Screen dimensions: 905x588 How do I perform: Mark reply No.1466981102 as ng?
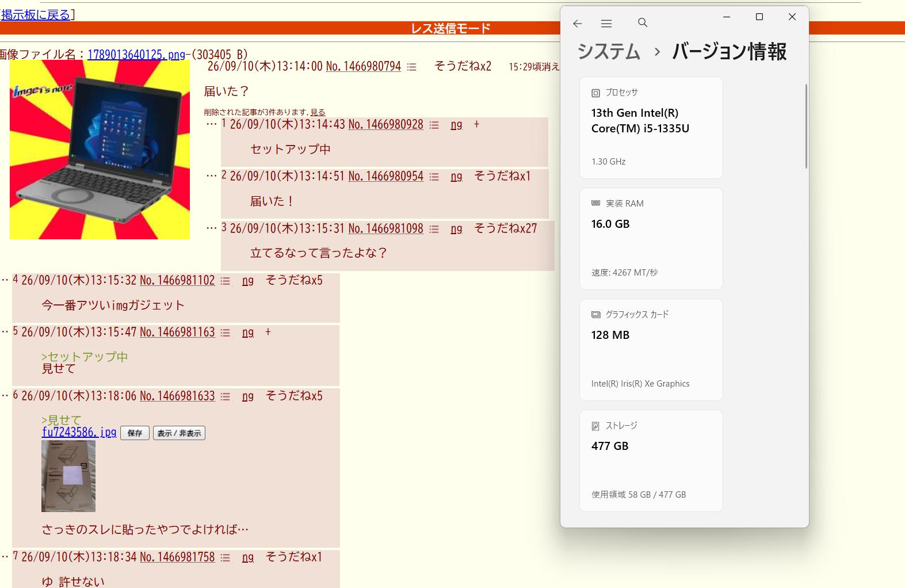coord(248,281)
